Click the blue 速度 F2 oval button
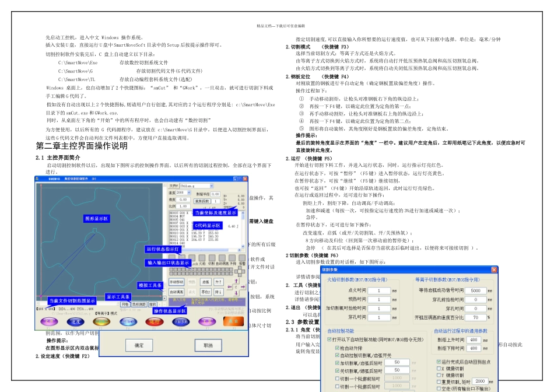The image size is (554, 392). (x=76, y=321)
